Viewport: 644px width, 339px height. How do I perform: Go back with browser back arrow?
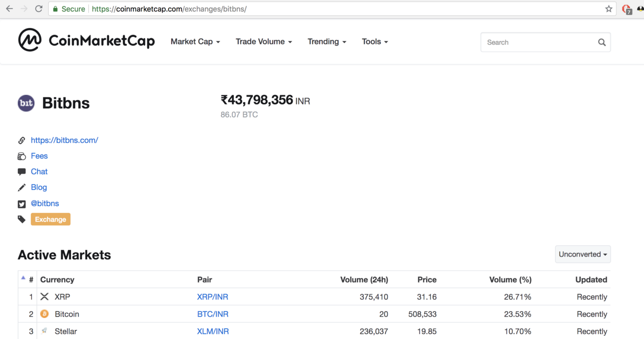coord(10,9)
